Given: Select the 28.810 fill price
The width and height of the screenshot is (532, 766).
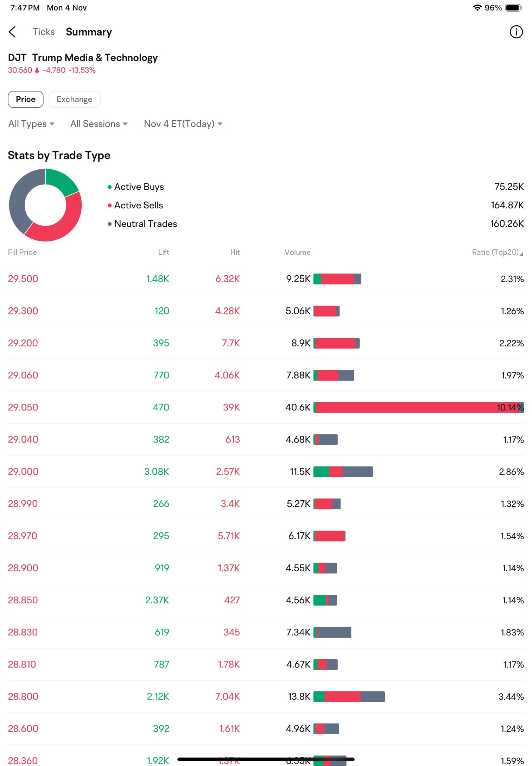Looking at the screenshot, I should click(22, 665).
